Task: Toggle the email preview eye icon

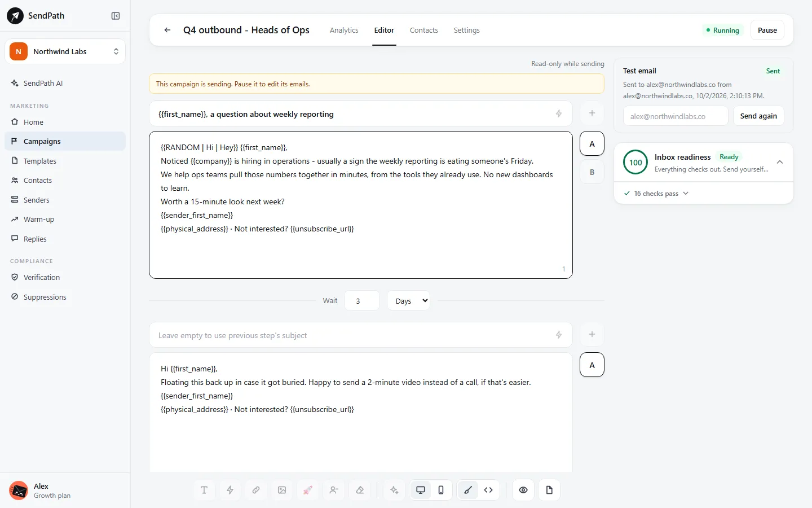Action: (523, 490)
